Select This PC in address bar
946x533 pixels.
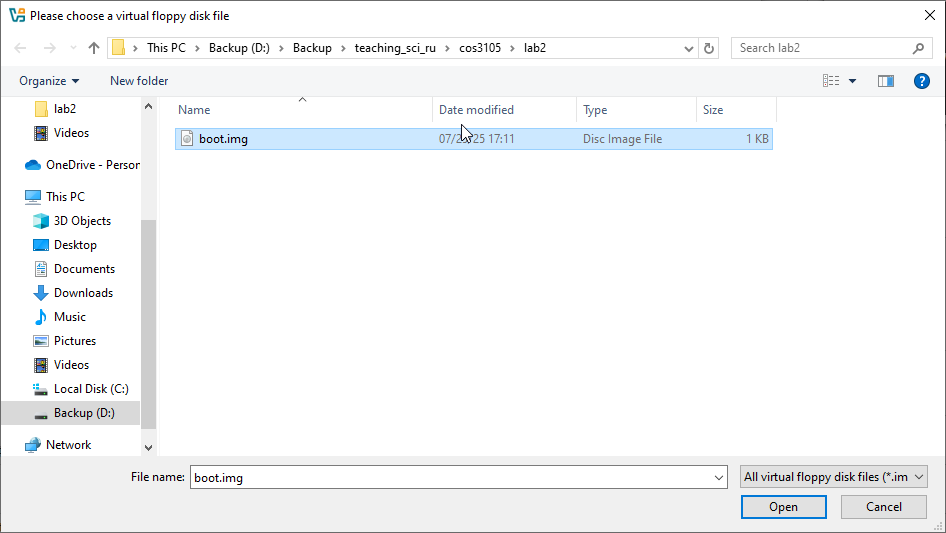click(x=167, y=48)
